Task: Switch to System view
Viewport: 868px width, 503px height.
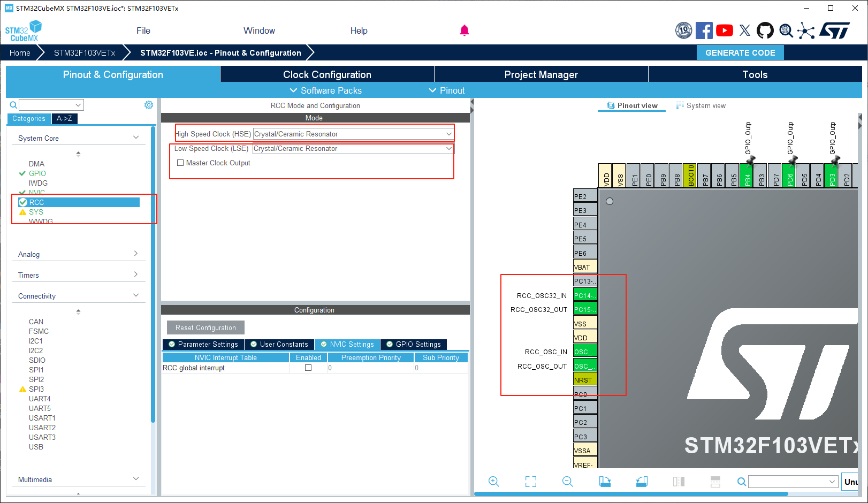Action: 701,105
